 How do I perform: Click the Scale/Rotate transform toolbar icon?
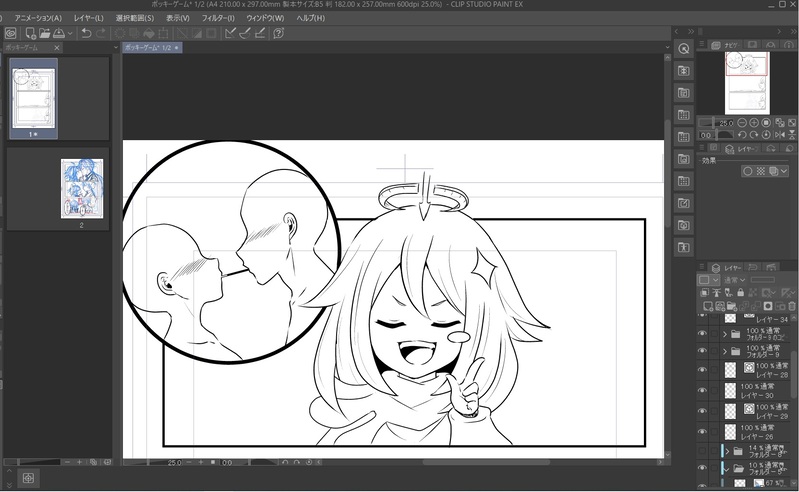click(x=164, y=34)
